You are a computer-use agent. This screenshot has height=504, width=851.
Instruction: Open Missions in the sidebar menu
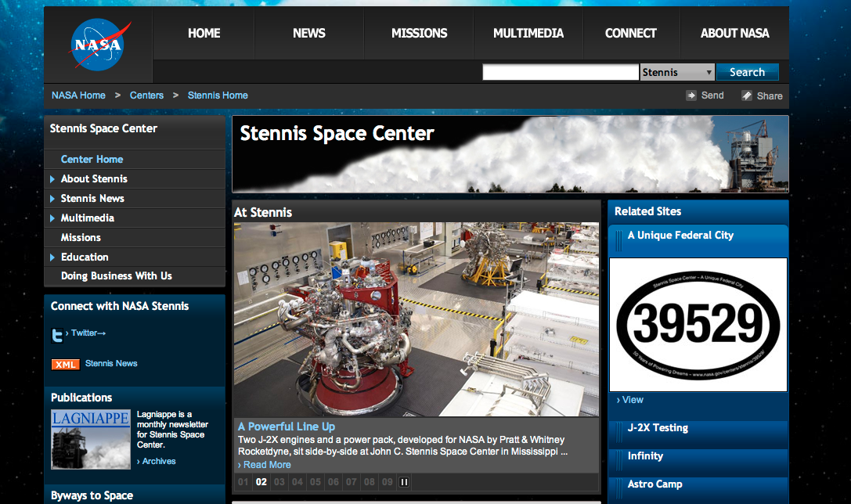81,238
